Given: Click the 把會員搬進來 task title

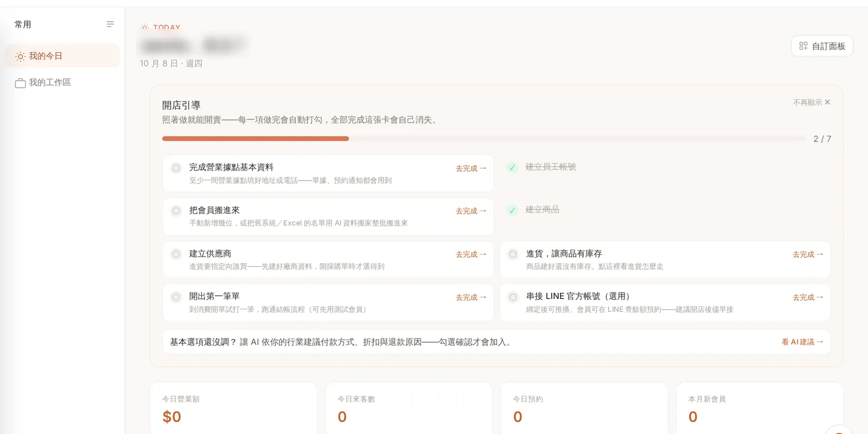Looking at the screenshot, I should tap(214, 210).
